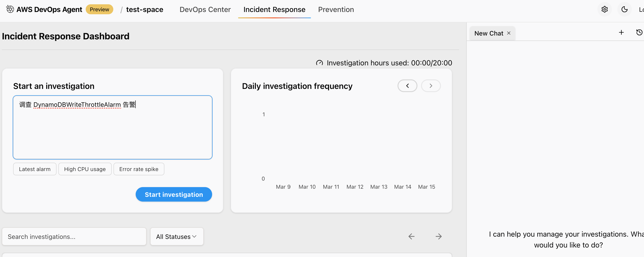Go to next investigations page arrow
The image size is (644, 257).
click(x=438, y=236)
